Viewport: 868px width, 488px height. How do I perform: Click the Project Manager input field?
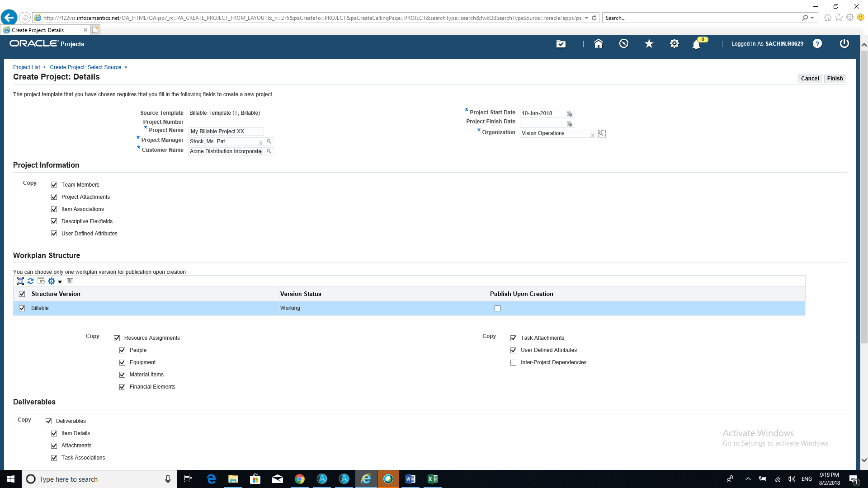click(x=226, y=141)
